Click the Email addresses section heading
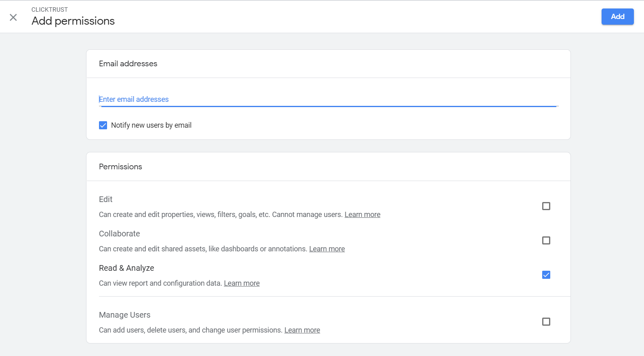Image resolution: width=644 pixels, height=356 pixels. pos(128,64)
